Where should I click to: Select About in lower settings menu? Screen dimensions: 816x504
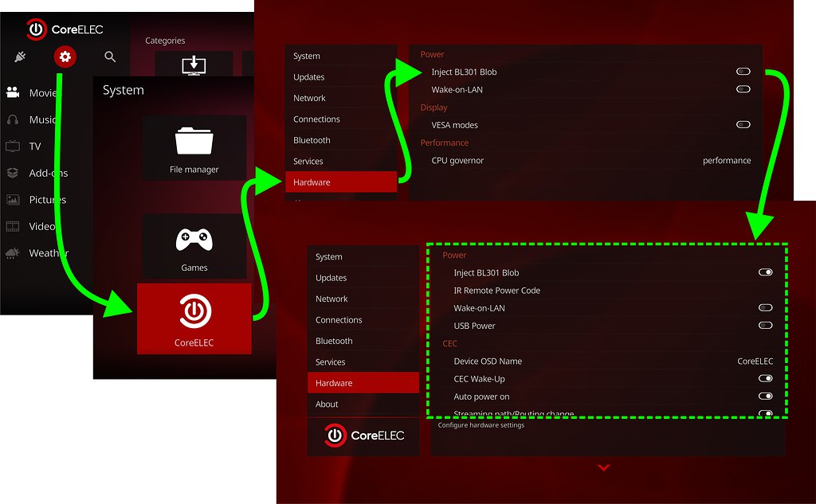(x=363, y=404)
